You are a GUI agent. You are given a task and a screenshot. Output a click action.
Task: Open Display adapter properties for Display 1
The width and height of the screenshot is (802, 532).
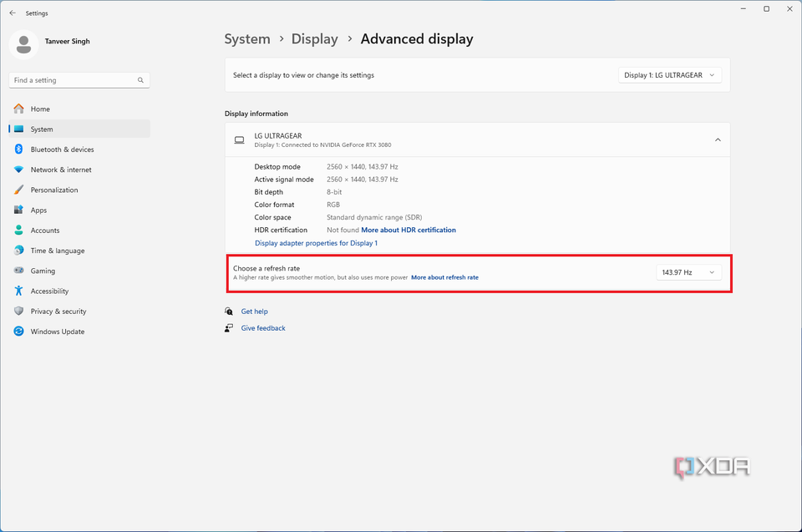pyautogui.click(x=316, y=242)
